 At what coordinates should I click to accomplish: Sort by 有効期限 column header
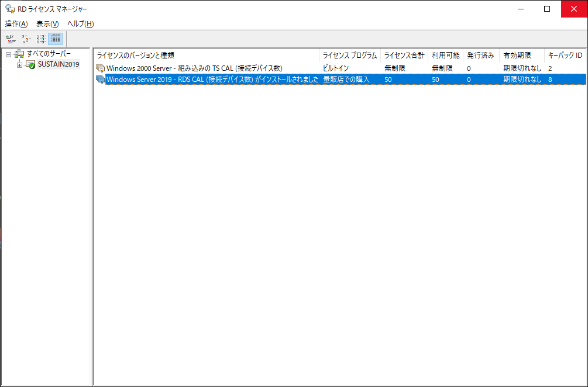point(522,56)
